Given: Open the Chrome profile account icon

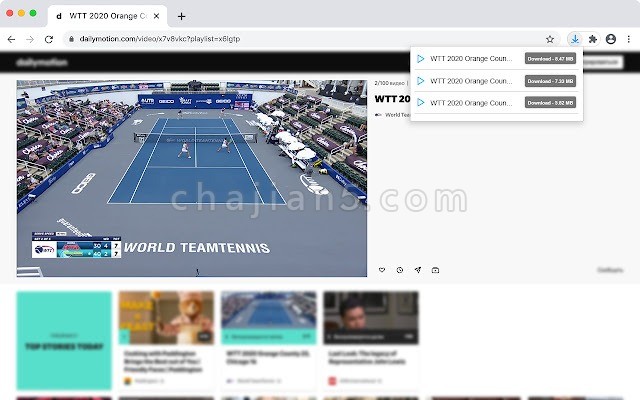Looking at the screenshot, I should point(611,39).
